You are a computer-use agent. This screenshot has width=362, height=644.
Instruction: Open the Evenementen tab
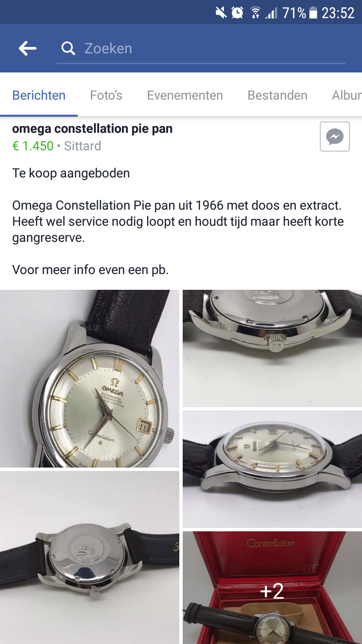coord(185,95)
